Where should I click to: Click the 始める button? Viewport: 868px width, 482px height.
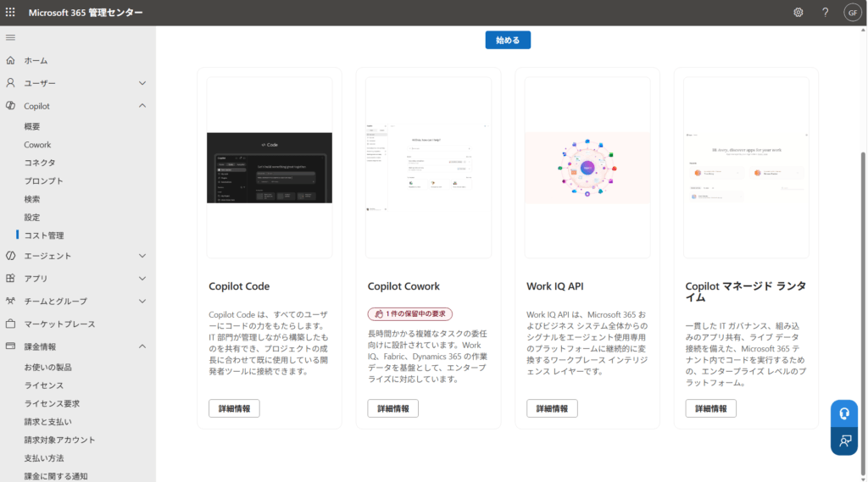[508, 40]
